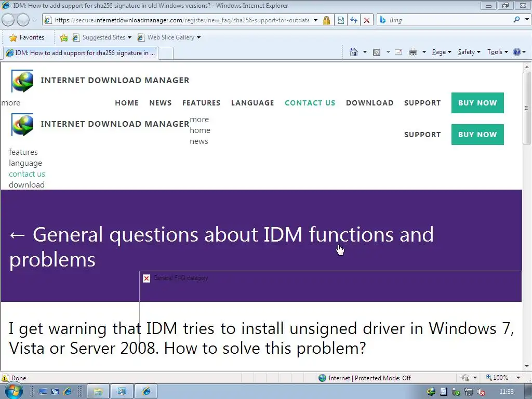The height and width of the screenshot is (399, 532).
Task: Expand the zoom level dropdown arrow
Action: click(x=518, y=378)
